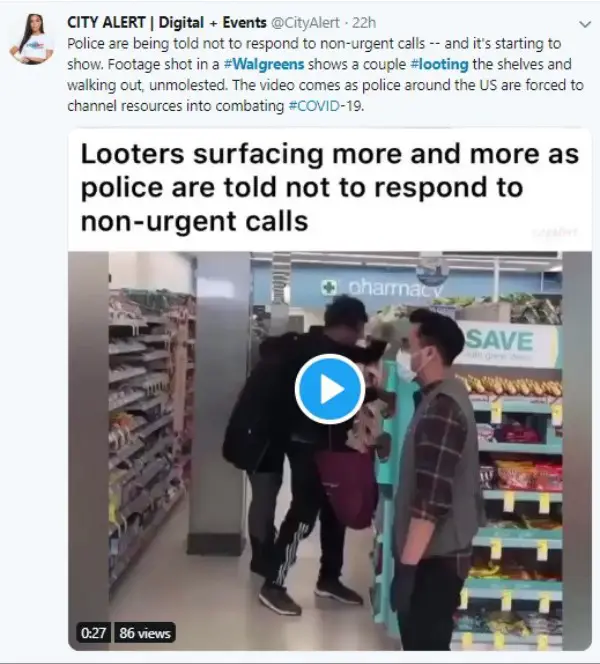Click the green pharmacy cross icon

[329, 288]
